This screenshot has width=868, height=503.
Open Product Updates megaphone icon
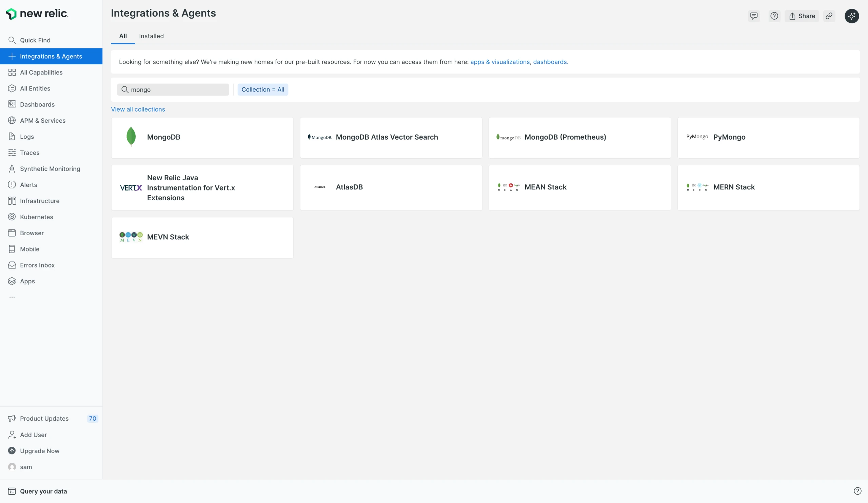click(12, 418)
